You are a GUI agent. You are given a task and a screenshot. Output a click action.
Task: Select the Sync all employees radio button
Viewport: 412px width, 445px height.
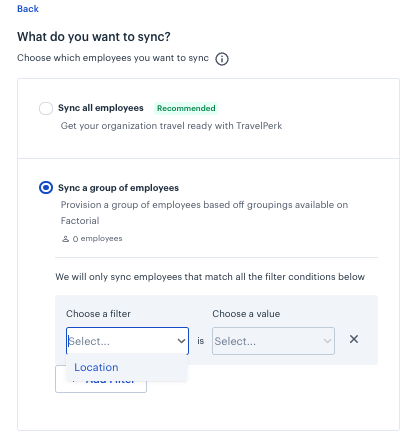(46, 108)
